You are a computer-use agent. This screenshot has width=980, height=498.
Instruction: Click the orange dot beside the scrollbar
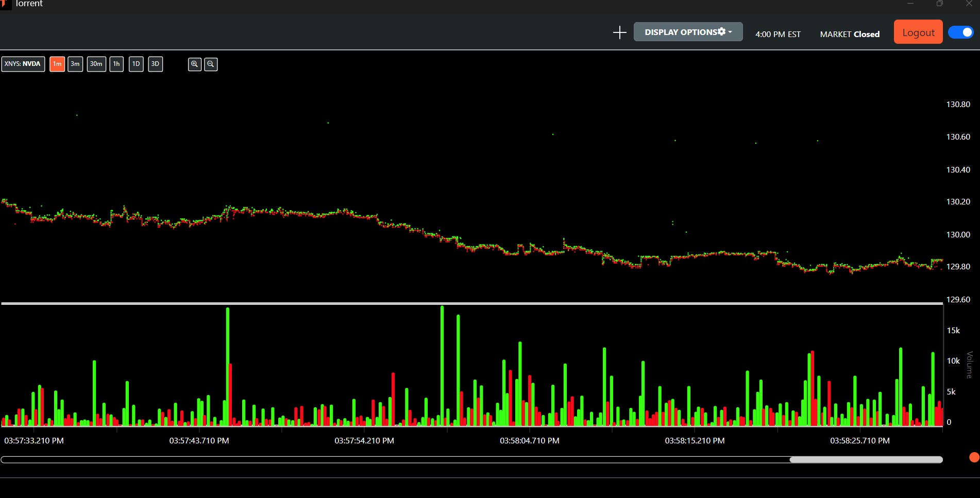point(974,457)
